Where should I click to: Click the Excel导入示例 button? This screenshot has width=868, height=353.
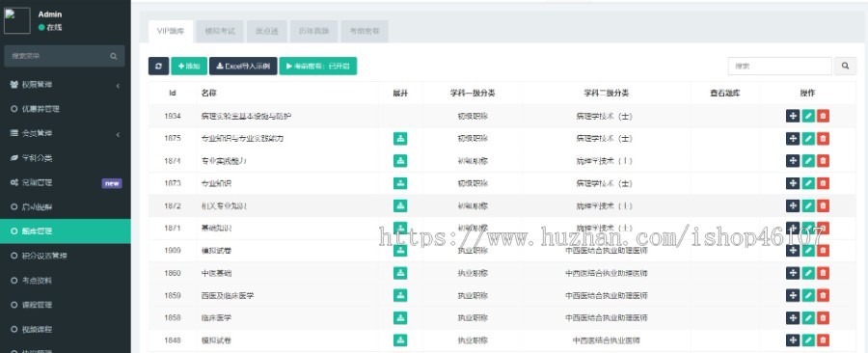point(243,66)
